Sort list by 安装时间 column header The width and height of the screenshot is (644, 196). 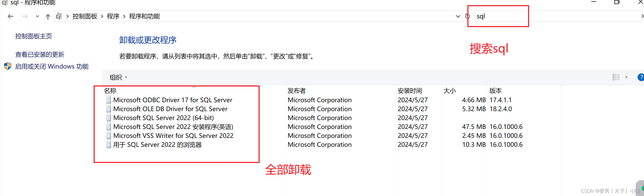[410, 91]
